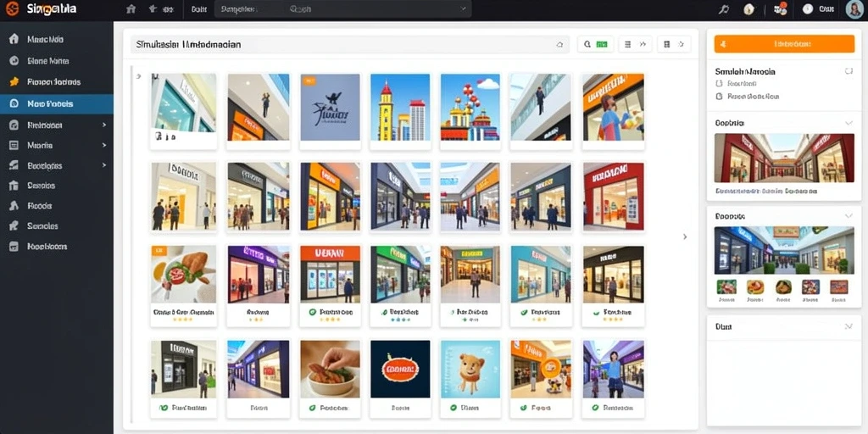Open the fried chicken plate thumbnail

pyautogui.click(x=184, y=274)
